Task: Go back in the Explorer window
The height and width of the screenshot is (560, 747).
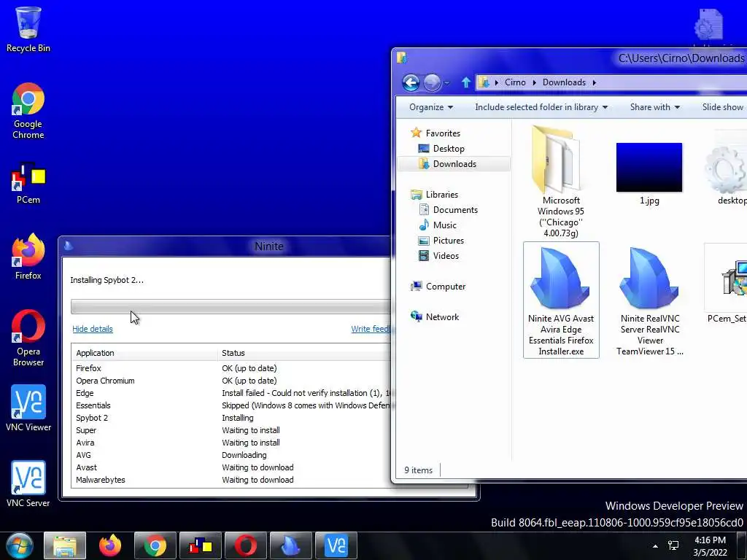Action: 411,83
